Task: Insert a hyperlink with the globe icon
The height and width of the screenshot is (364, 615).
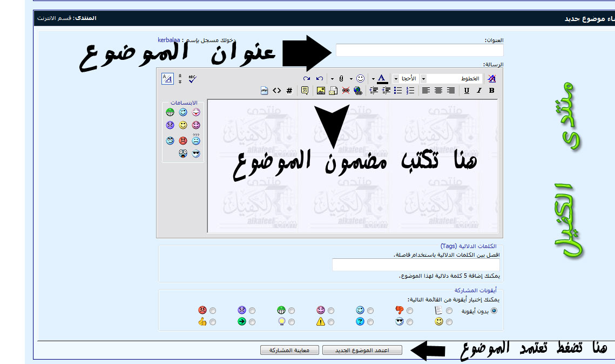Action: point(357,91)
